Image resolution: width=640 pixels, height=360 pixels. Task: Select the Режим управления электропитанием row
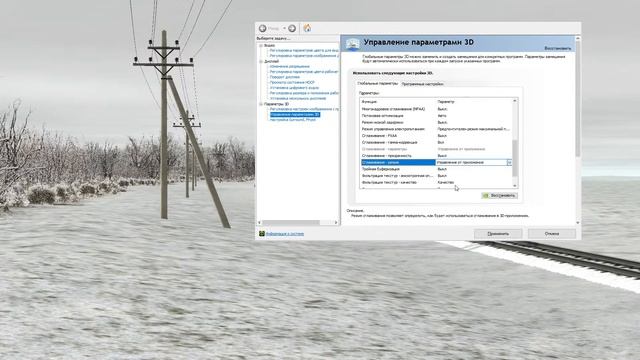coord(436,129)
